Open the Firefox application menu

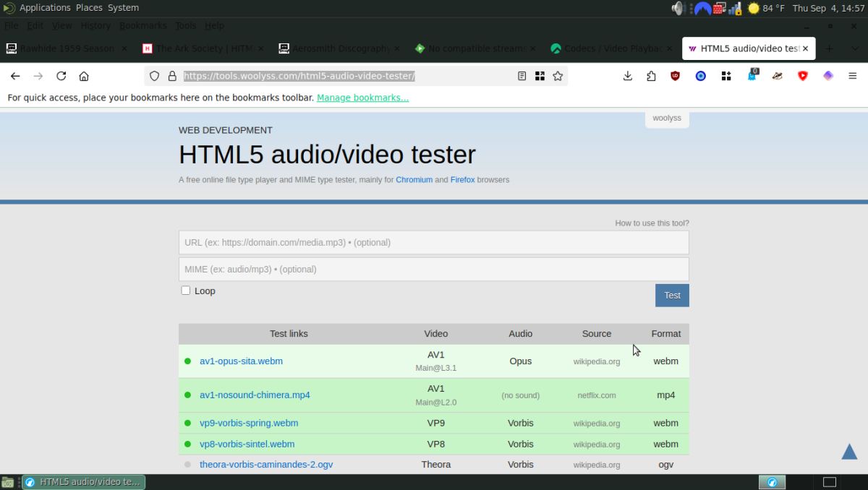click(x=852, y=75)
